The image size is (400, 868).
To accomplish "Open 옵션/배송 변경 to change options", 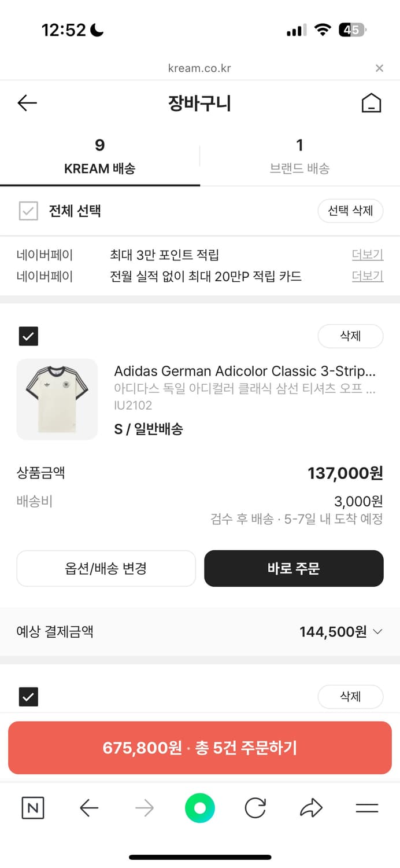I will pos(106,568).
